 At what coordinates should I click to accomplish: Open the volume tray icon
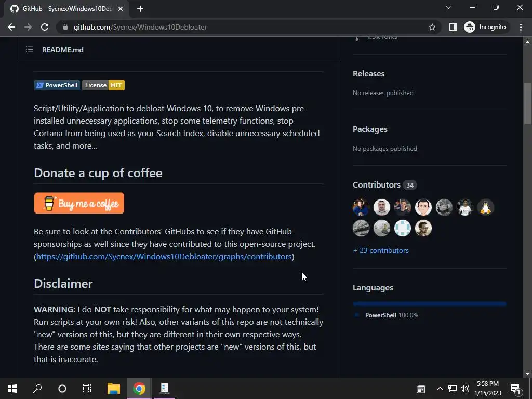coord(465,389)
